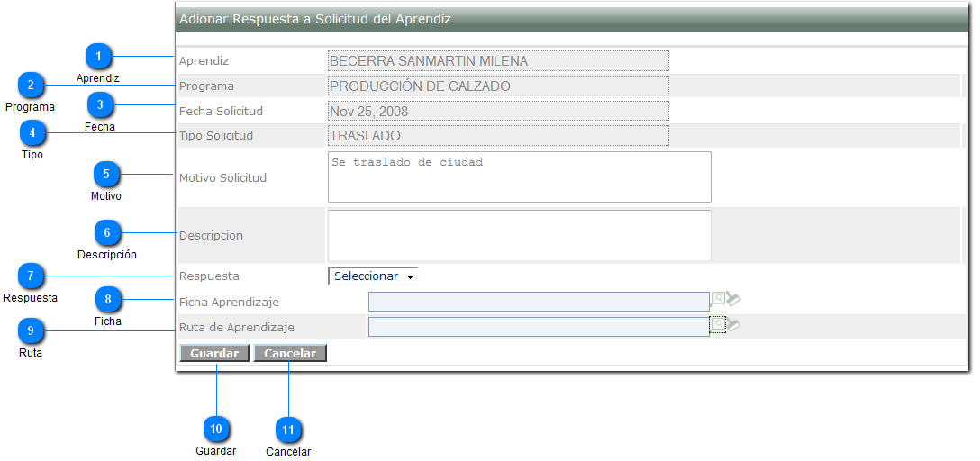Focus the Ficha Aprendizaje input field
The height and width of the screenshot is (461, 980).
click(x=539, y=302)
